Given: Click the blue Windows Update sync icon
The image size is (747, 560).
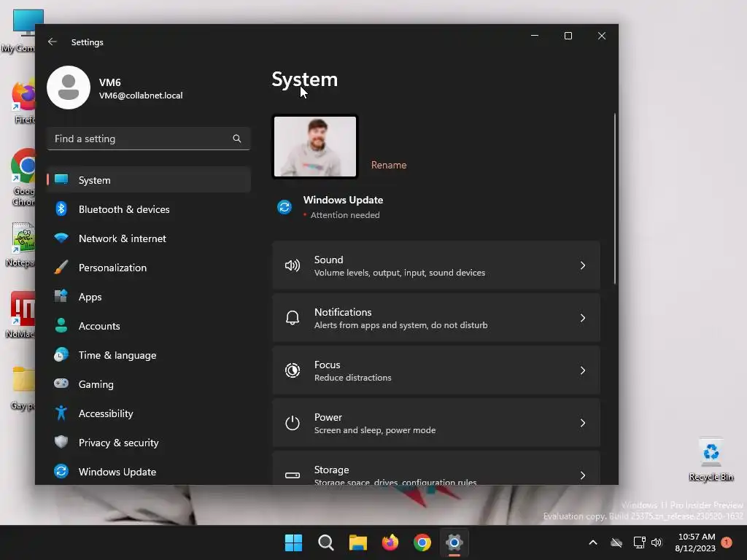Looking at the screenshot, I should pyautogui.click(x=285, y=207).
